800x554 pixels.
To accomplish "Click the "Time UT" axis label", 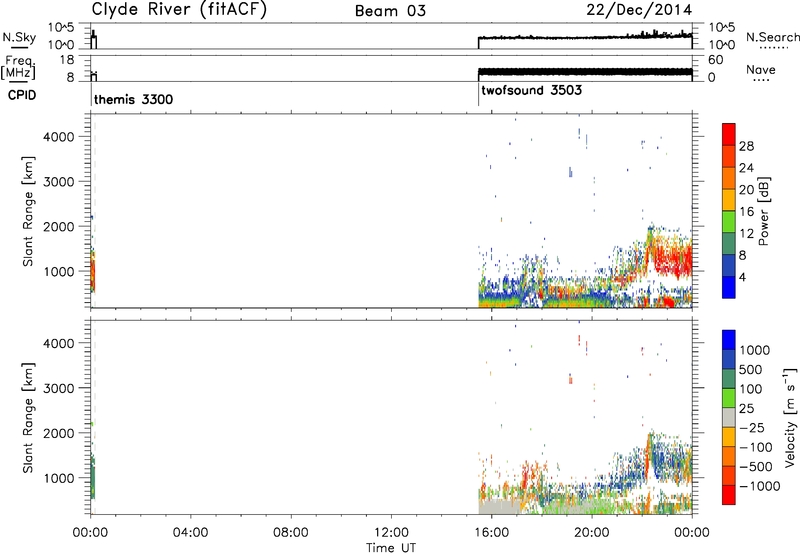I will point(391,547).
